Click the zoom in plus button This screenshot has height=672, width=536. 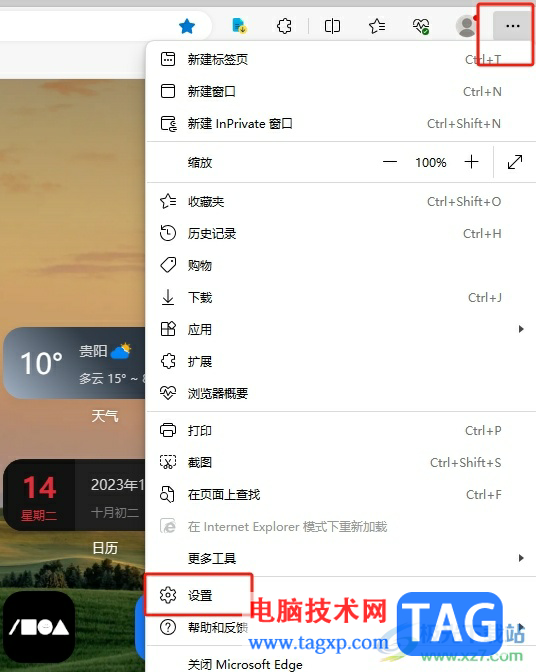[471, 162]
